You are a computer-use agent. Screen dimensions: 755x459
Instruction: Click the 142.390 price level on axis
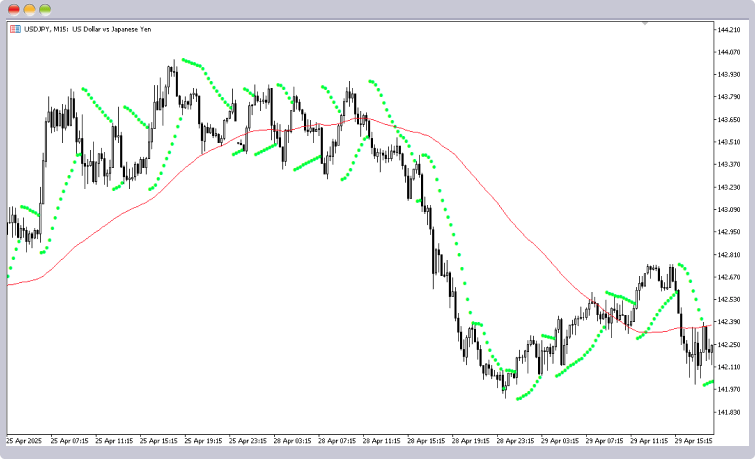[729, 322]
